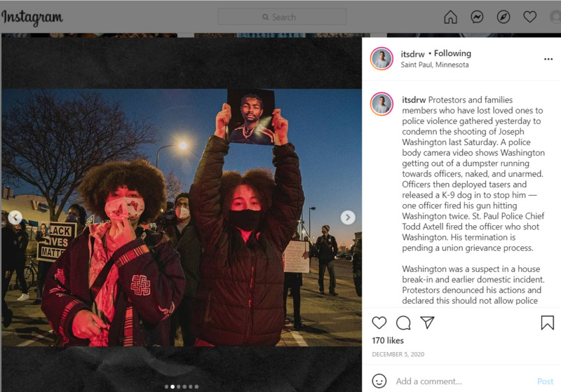This screenshot has width=561, height=392.
Task: Click the Instagram logo
Action: tap(32, 18)
